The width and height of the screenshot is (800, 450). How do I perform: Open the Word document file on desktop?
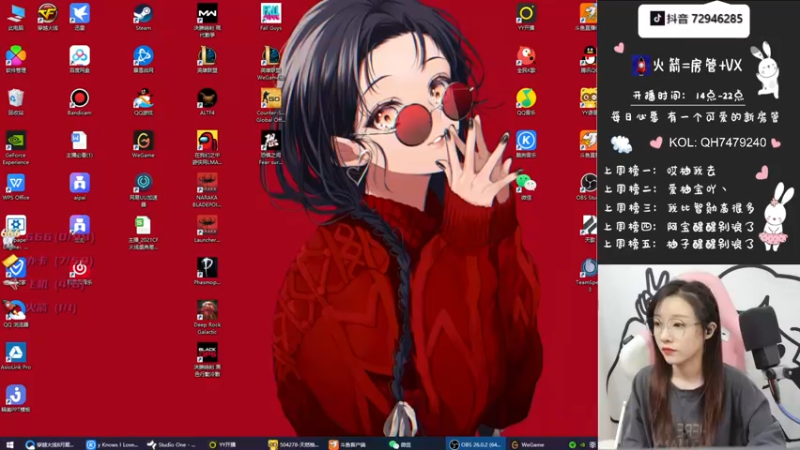(80, 144)
